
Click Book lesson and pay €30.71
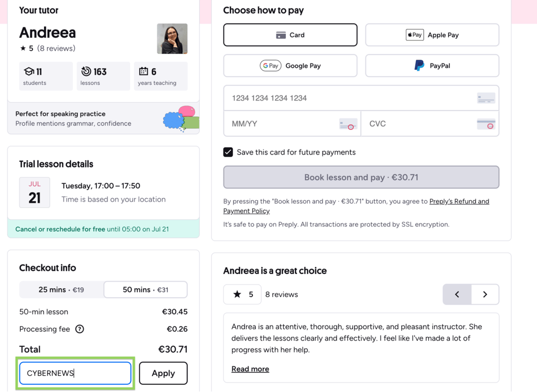[x=361, y=177]
